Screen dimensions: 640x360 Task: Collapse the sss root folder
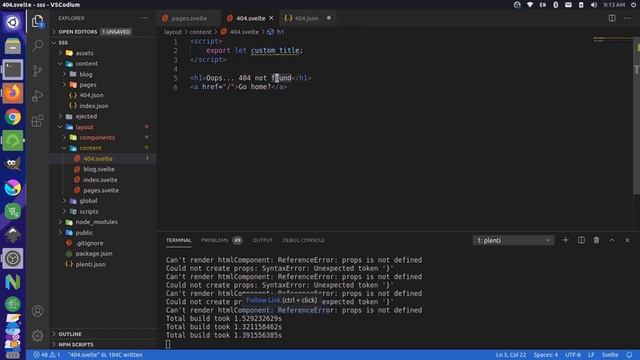pyautogui.click(x=103, y=42)
